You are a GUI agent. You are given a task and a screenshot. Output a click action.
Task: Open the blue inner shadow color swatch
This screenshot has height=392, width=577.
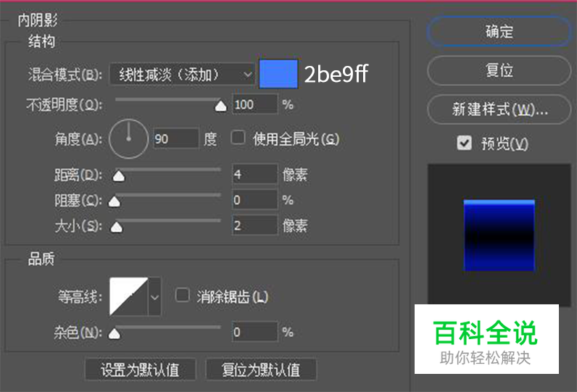coord(278,74)
